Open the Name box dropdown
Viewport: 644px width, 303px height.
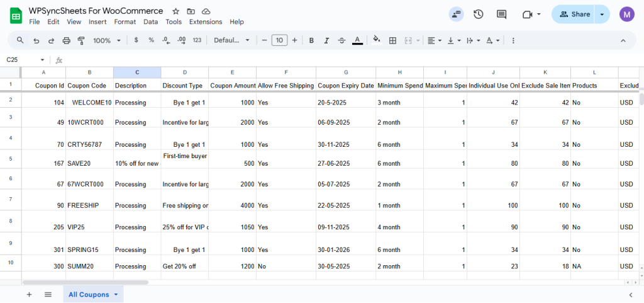pos(42,60)
